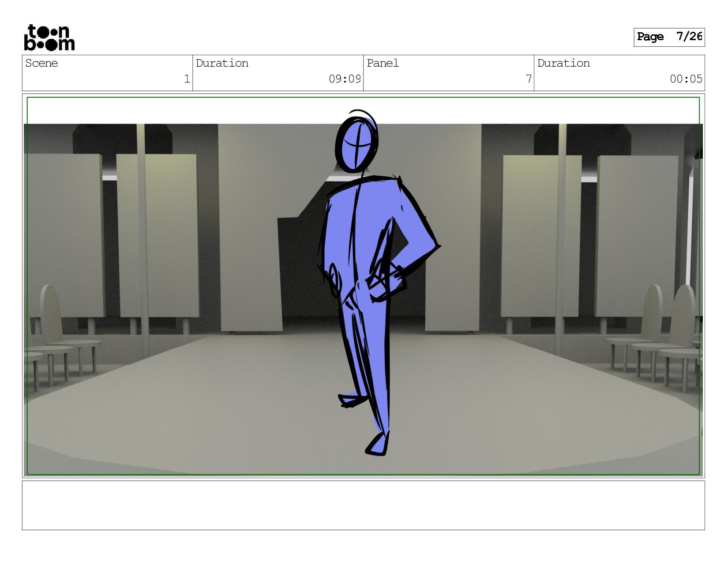
Task: Click the scene Duration value 09:09
Action: click(345, 79)
